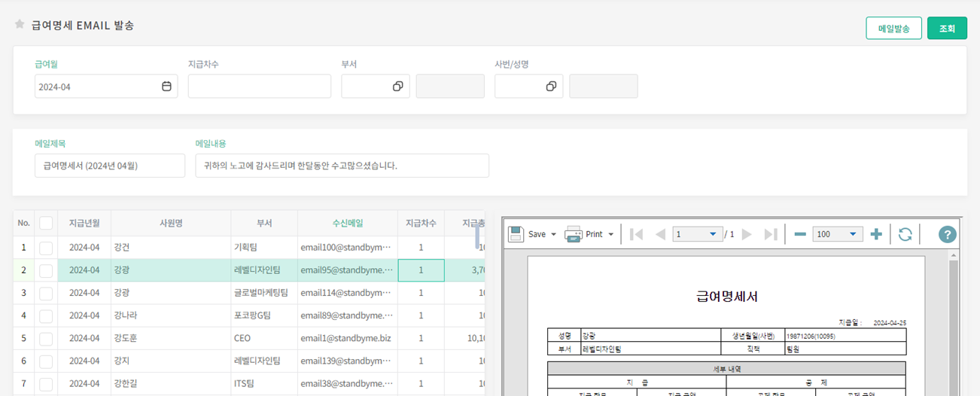This screenshot has height=396, width=980.
Task: Click the 조회 search button
Action: 946,29
